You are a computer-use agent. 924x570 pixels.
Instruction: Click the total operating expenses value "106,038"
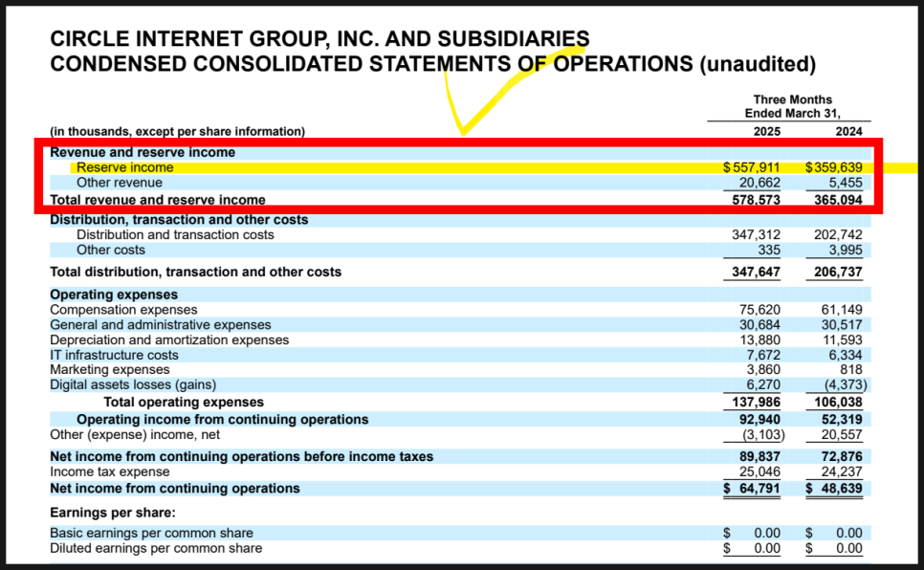pyautogui.click(x=839, y=402)
